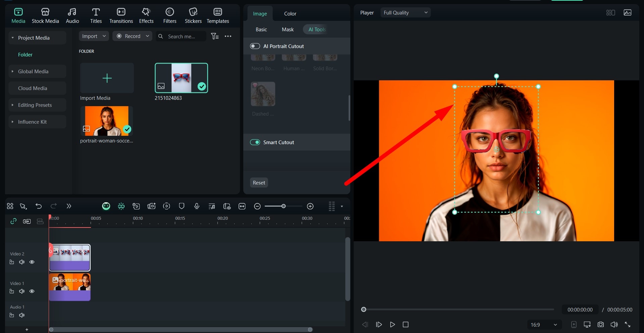Select the Media library icon
Screen dimensions: 644x333
18,12
